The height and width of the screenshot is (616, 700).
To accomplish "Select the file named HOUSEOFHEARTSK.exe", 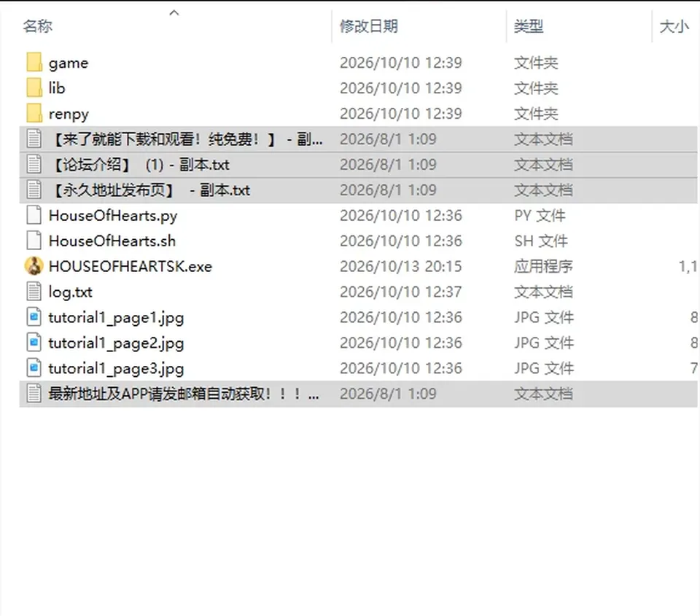I will (131, 267).
